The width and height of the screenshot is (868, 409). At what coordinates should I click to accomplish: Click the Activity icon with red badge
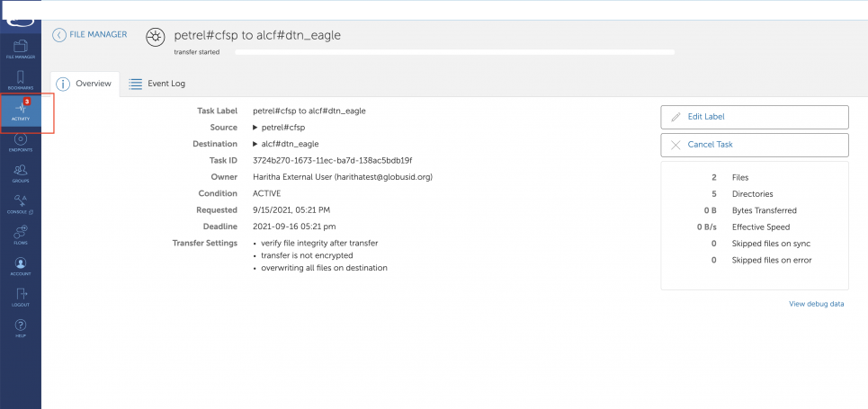pyautogui.click(x=21, y=111)
